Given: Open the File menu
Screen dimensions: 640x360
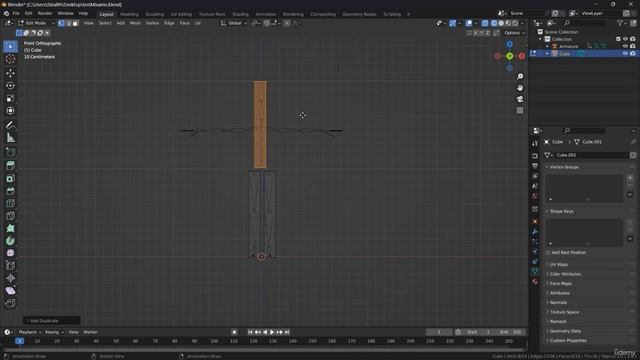Looking at the screenshot, I should pyautogui.click(x=16, y=13).
